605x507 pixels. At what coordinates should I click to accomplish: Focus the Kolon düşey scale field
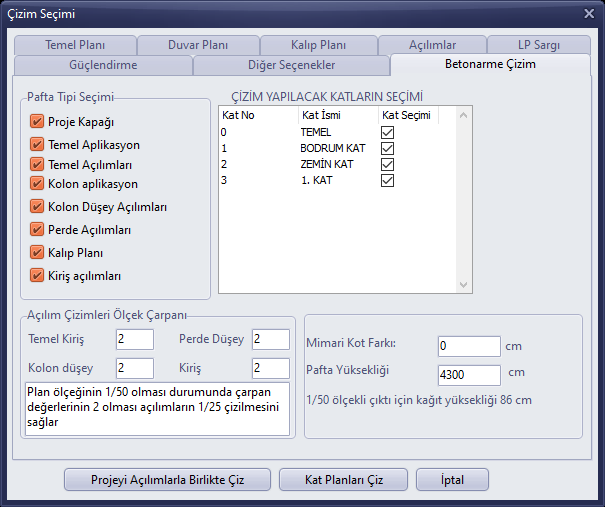pos(135,368)
